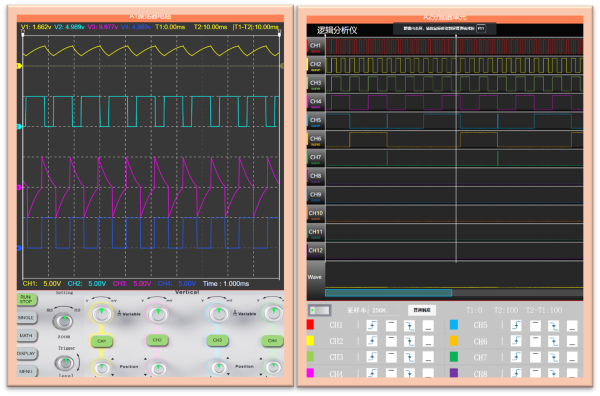Select high level trigger for CH3

(x=391, y=357)
